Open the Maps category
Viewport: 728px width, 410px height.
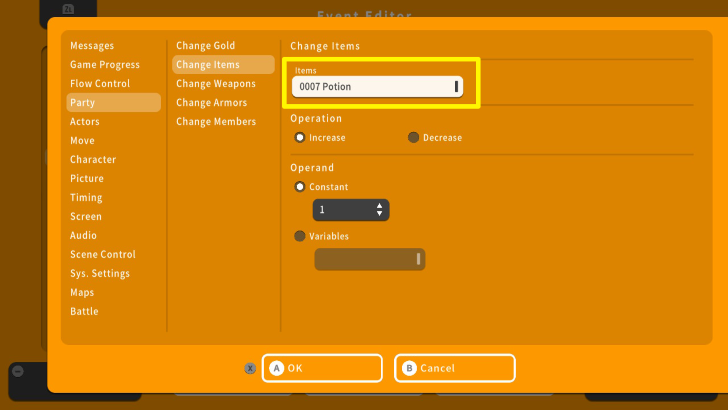pyautogui.click(x=82, y=293)
